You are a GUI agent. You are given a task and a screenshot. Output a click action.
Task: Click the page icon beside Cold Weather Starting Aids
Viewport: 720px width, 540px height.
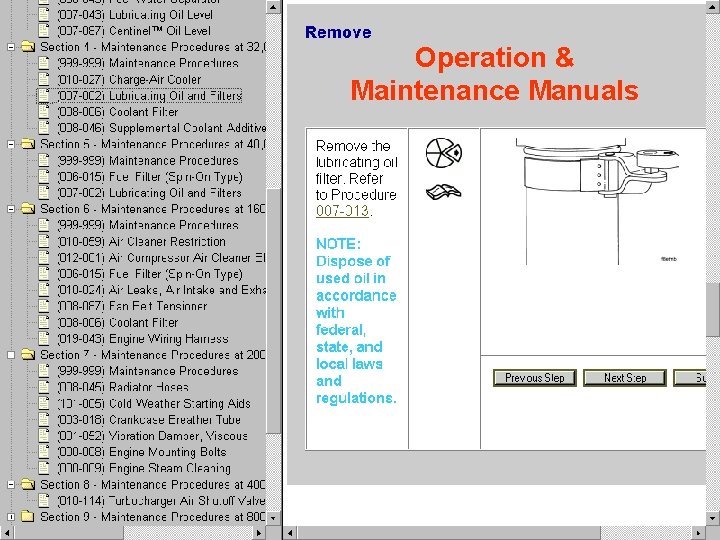[x=44, y=403]
